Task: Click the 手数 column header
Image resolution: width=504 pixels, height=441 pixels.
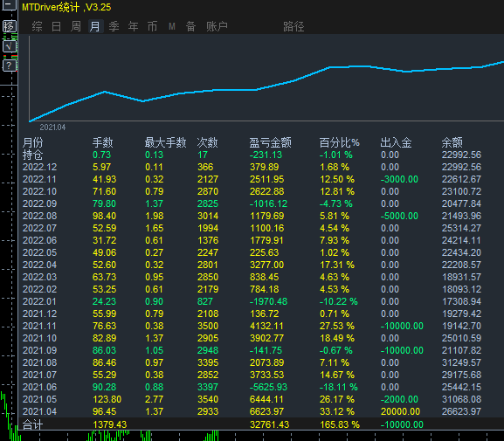Action: (103, 142)
